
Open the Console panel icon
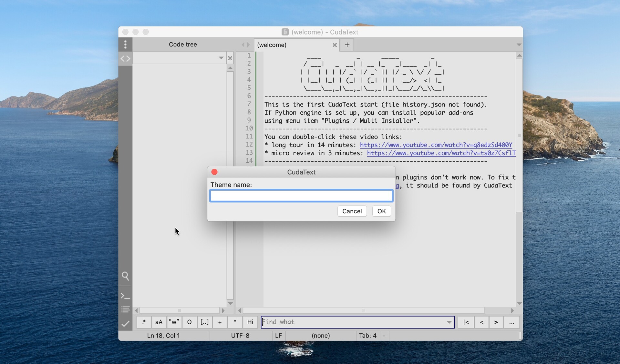coord(125,296)
